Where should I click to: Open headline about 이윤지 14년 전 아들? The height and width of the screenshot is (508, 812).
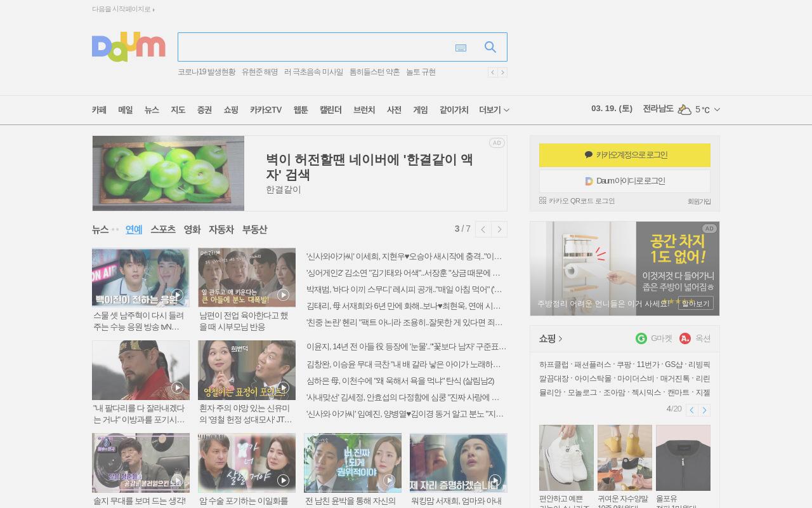pyautogui.click(x=406, y=347)
